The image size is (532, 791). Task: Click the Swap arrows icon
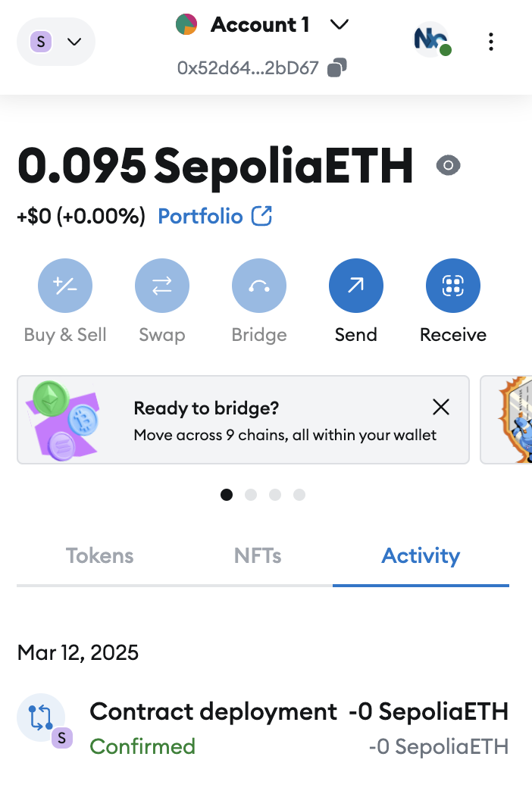point(161,286)
